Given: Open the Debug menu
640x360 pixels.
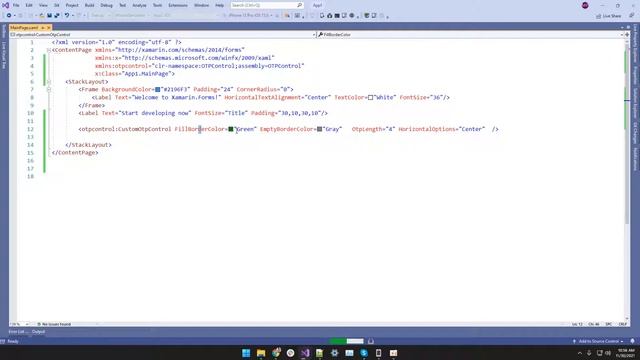Looking at the screenshot, I should tap(106, 5).
